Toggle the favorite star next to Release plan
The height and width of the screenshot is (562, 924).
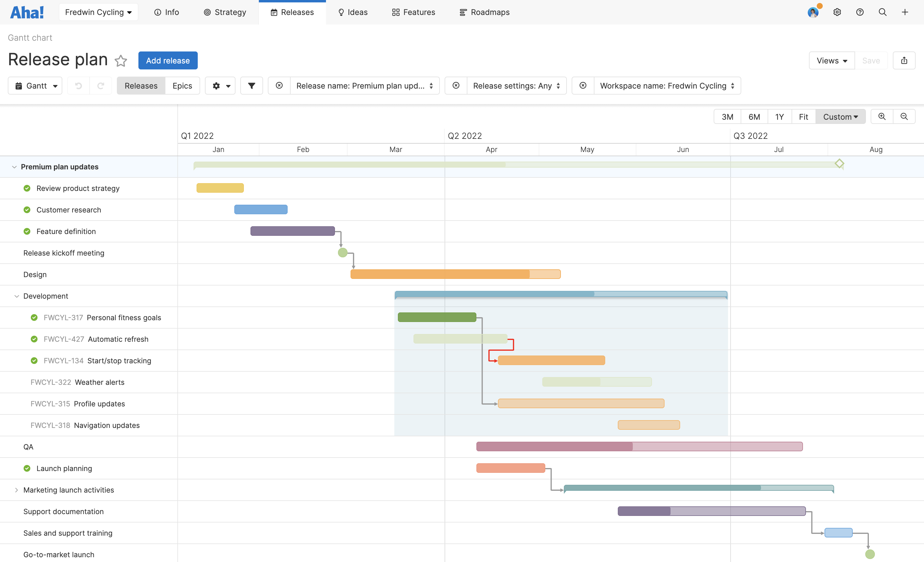(121, 61)
